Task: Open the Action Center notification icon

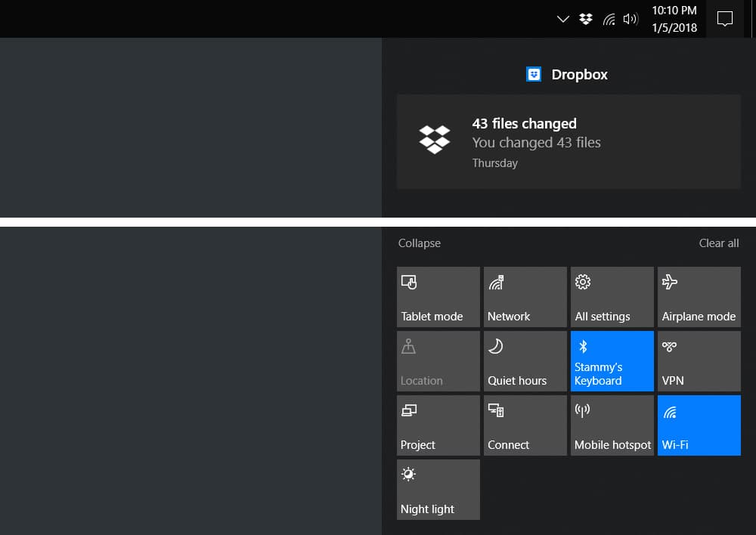Action: (x=725, y=19)
